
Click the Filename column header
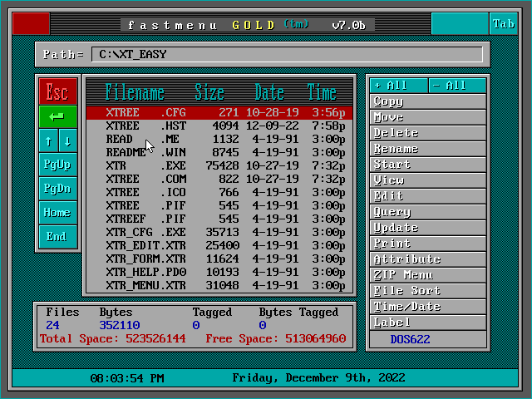click(x=135, y=92)
